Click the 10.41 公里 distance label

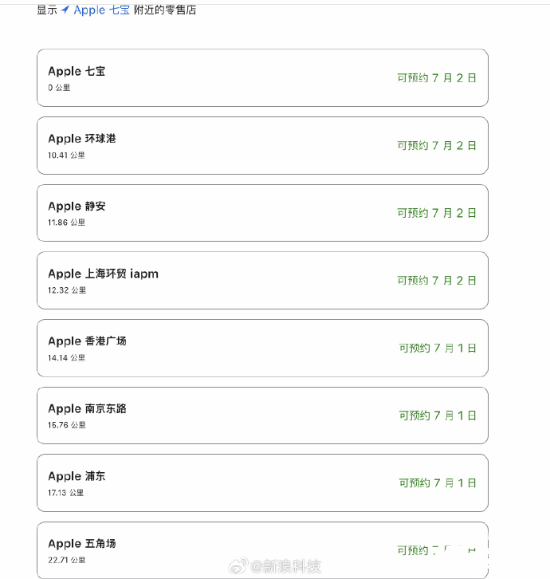tap(66, 155)
